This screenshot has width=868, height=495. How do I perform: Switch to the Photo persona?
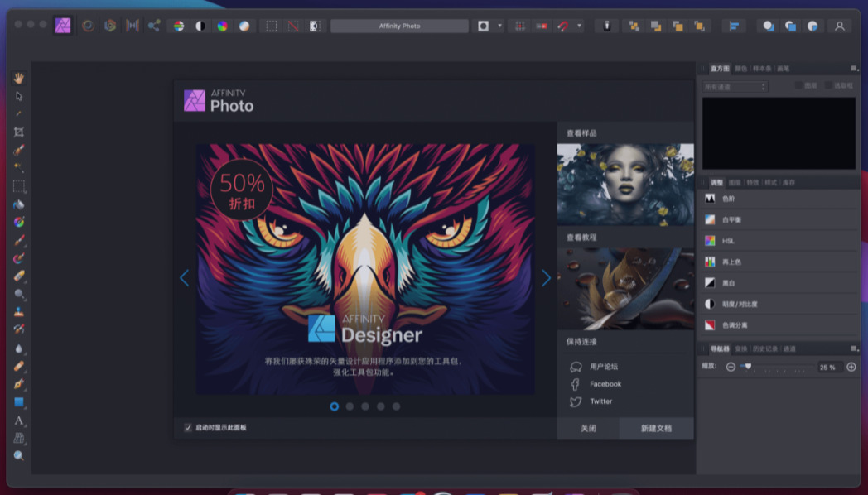[63, 26]
